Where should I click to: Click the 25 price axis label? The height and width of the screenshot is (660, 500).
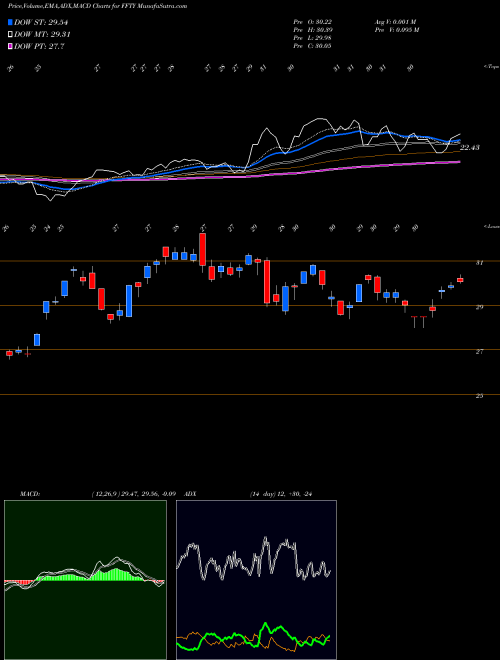tap(479, 396)
